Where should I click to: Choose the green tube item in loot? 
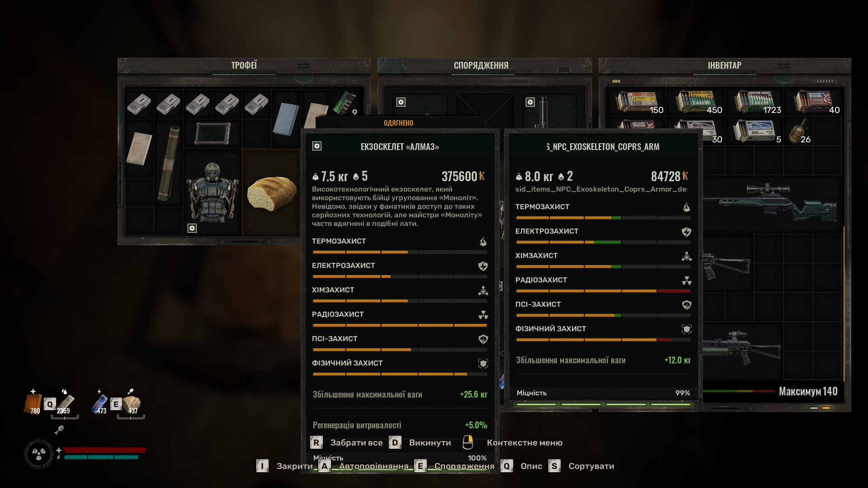click(x=169, y=163)
